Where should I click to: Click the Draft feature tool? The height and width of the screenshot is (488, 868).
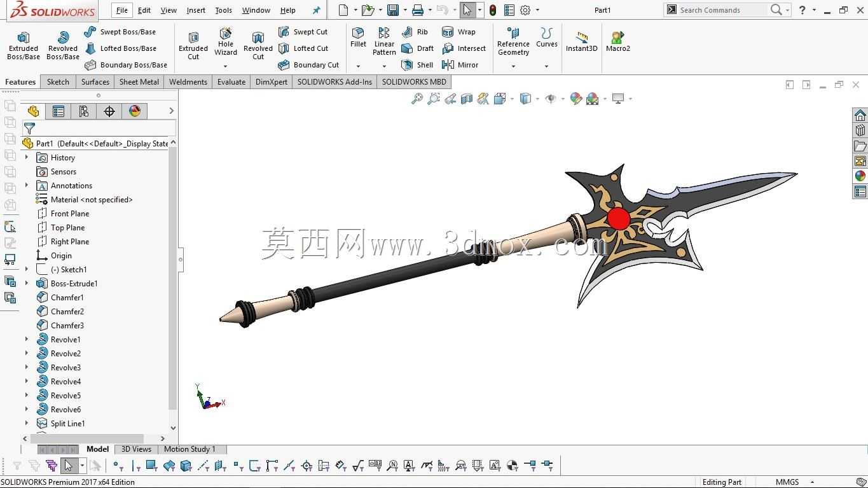[417, 48]
